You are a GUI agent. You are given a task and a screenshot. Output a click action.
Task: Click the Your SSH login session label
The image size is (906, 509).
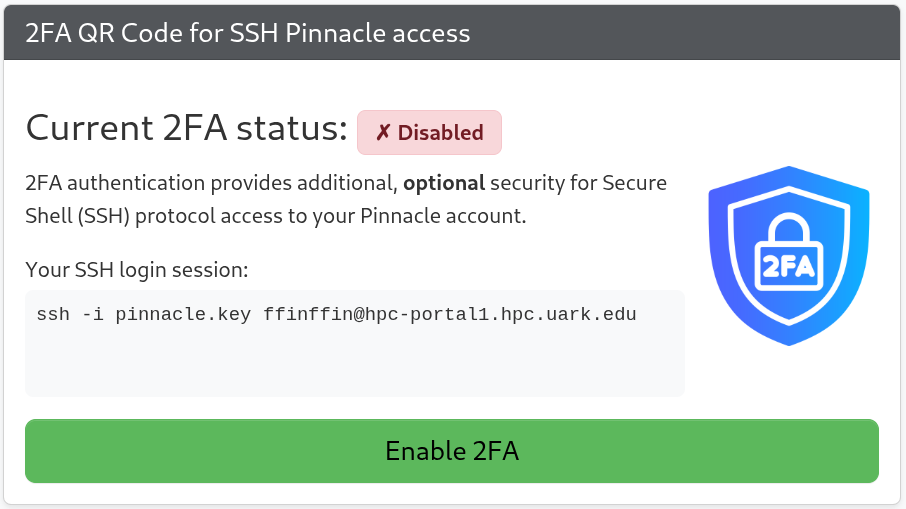click(x=136, y=270)
